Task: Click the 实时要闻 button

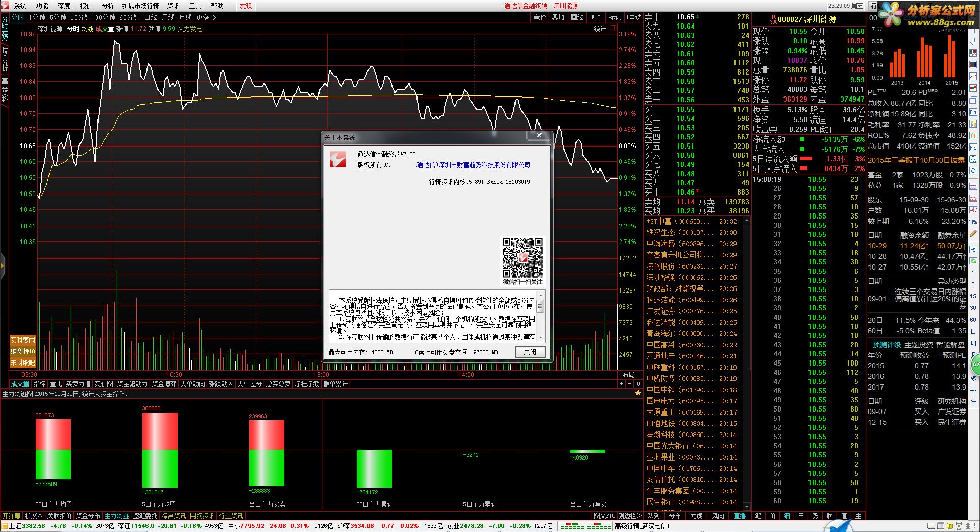Action: click(x=23, y=340)
